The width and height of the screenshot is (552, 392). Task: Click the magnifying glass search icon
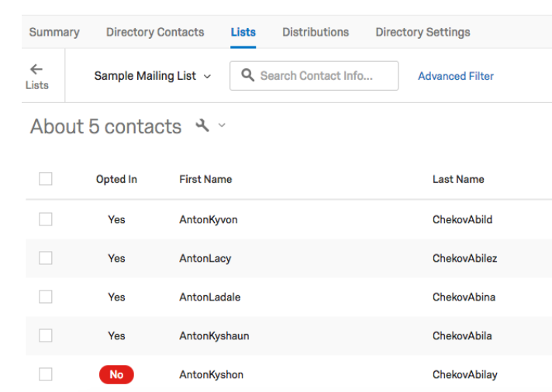click(x=247, y=75)
